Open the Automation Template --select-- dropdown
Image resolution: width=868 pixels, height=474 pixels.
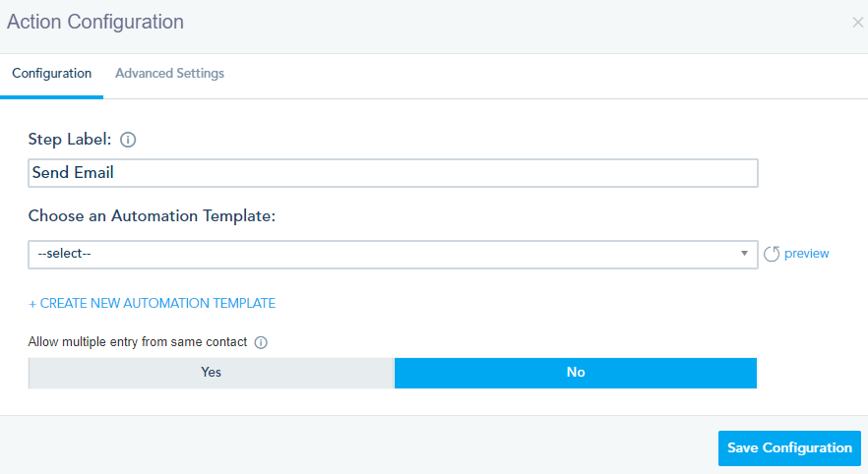pos(392,254)
